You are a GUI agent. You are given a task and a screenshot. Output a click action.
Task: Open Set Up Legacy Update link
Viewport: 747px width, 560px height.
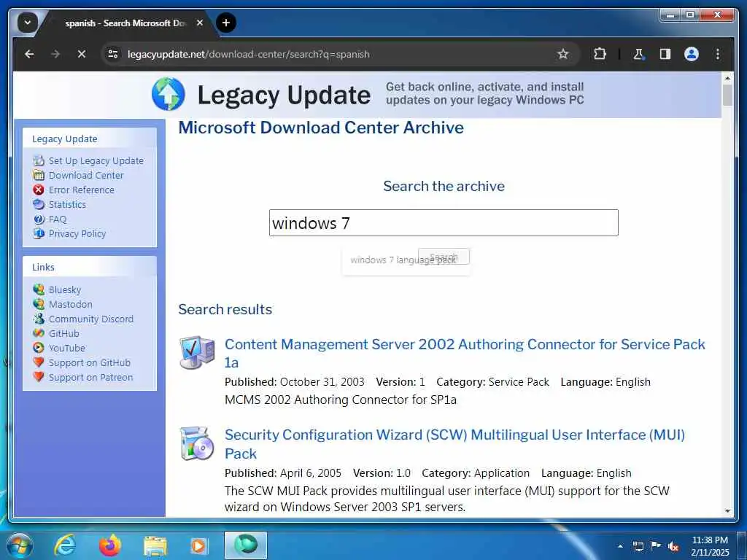[96, 161]
